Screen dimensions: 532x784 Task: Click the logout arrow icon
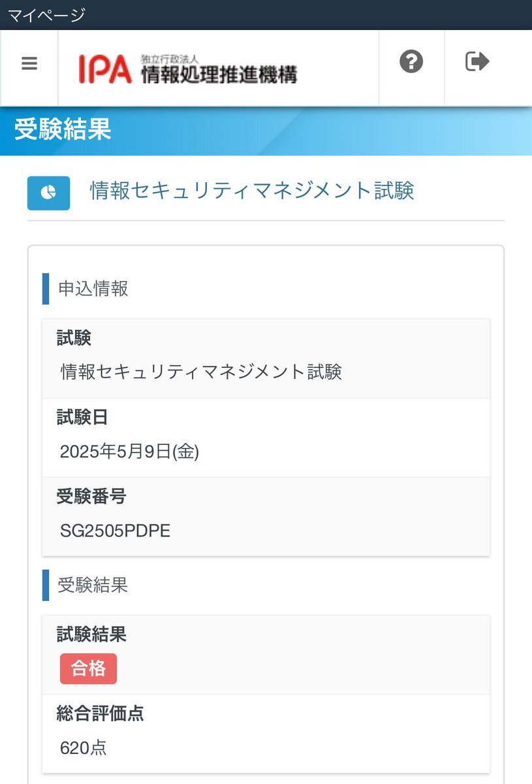pyautogui.click(x=477, y=62)
